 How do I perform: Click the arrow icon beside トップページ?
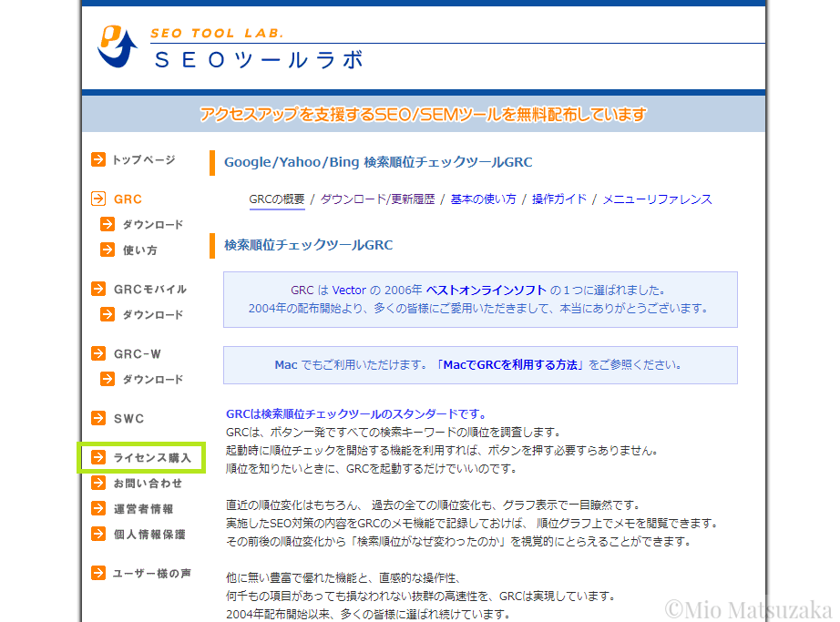pos(98,159)
